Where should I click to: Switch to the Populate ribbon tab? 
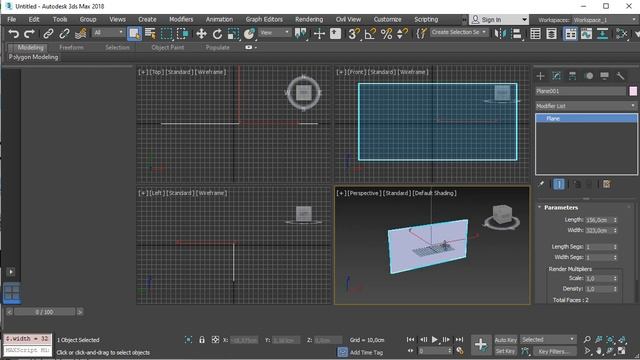(x=218, y=47)
